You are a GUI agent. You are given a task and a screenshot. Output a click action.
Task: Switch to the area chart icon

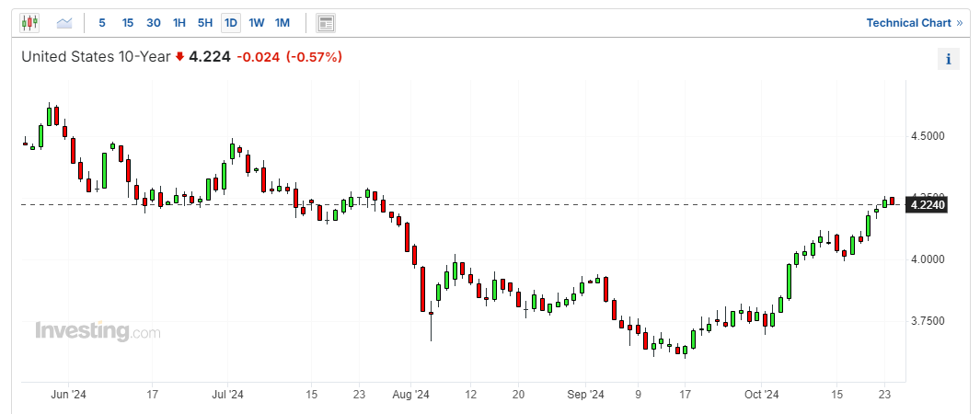point(64,23)
